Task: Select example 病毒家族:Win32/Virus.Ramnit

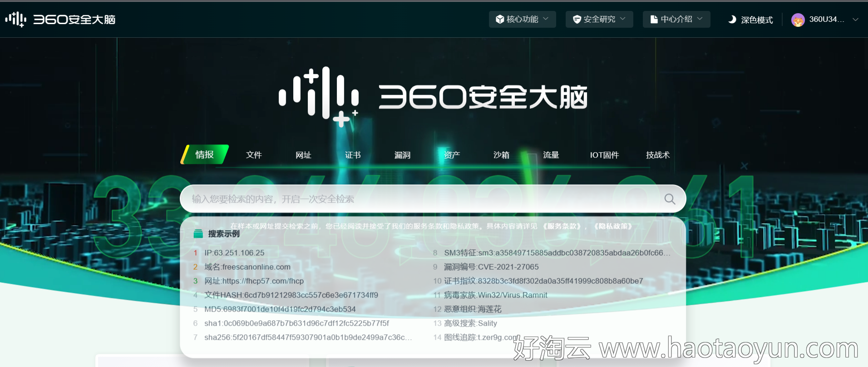Action: (x=496, y=295)
